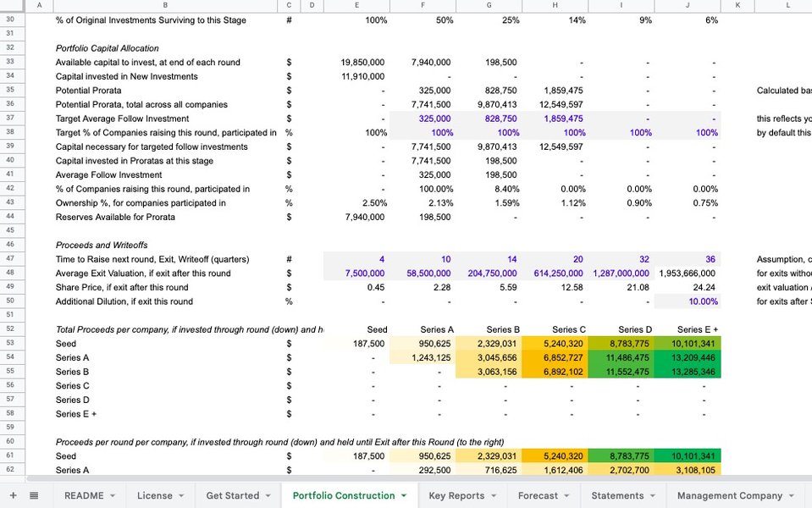Expand the README tab dropdown arrow
The image size is (812, 508).
point(113,495)
